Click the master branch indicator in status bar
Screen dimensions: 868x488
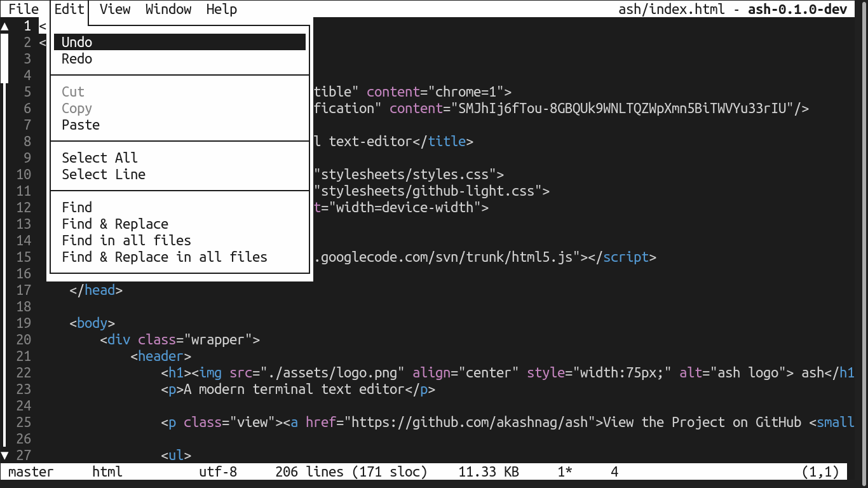tap(30, 471)
